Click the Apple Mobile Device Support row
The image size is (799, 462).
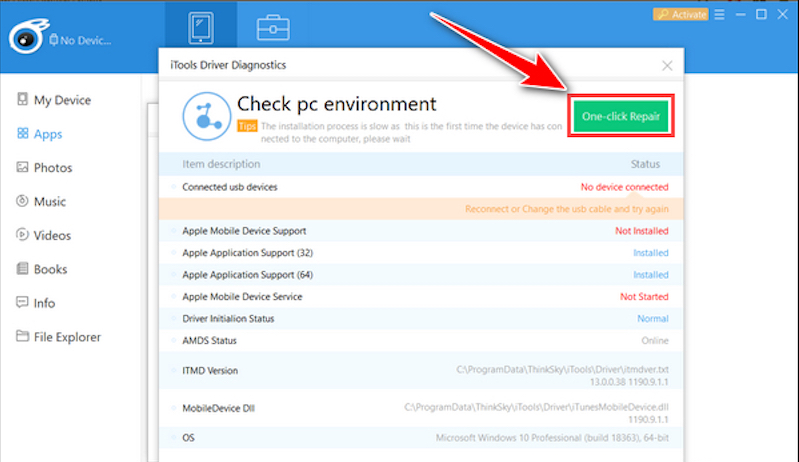(244, 231)
